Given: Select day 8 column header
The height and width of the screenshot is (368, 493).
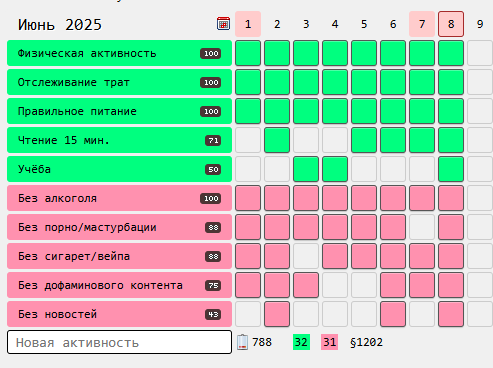Looking at the screenshot, I should point(451,24).
